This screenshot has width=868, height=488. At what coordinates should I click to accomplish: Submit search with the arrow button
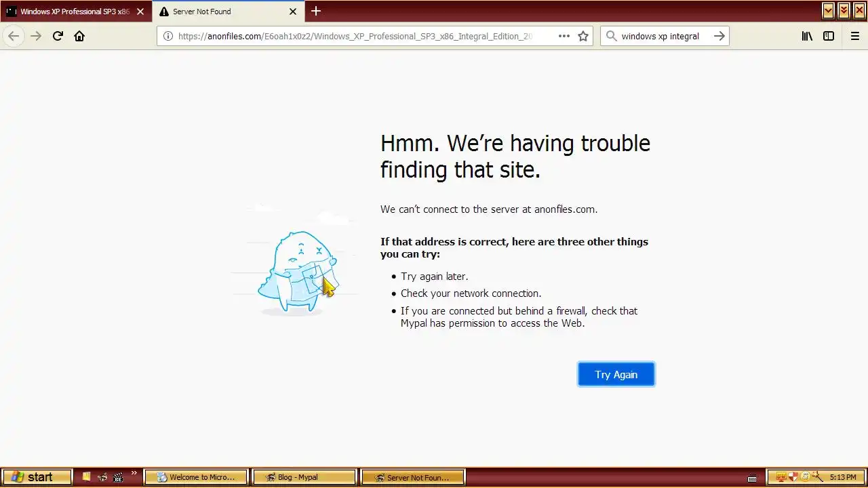(x=719, y=36)
